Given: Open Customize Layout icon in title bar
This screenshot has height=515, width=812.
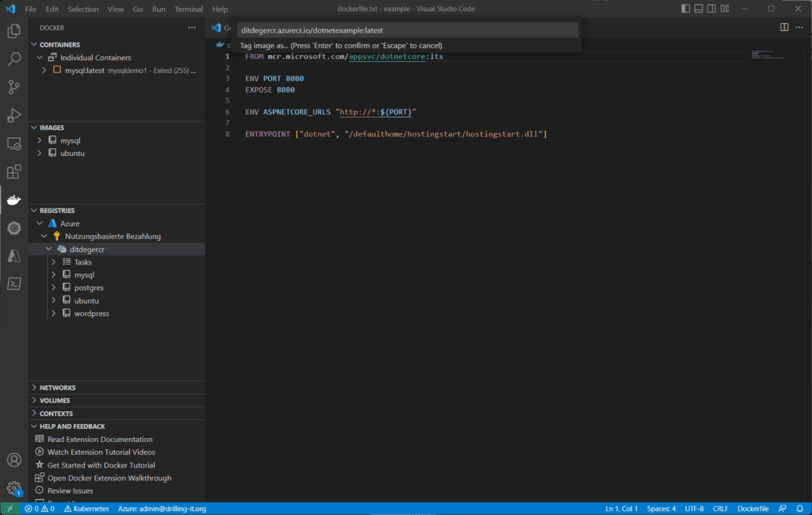Looking at the screenshot, I should pos(725,9).
